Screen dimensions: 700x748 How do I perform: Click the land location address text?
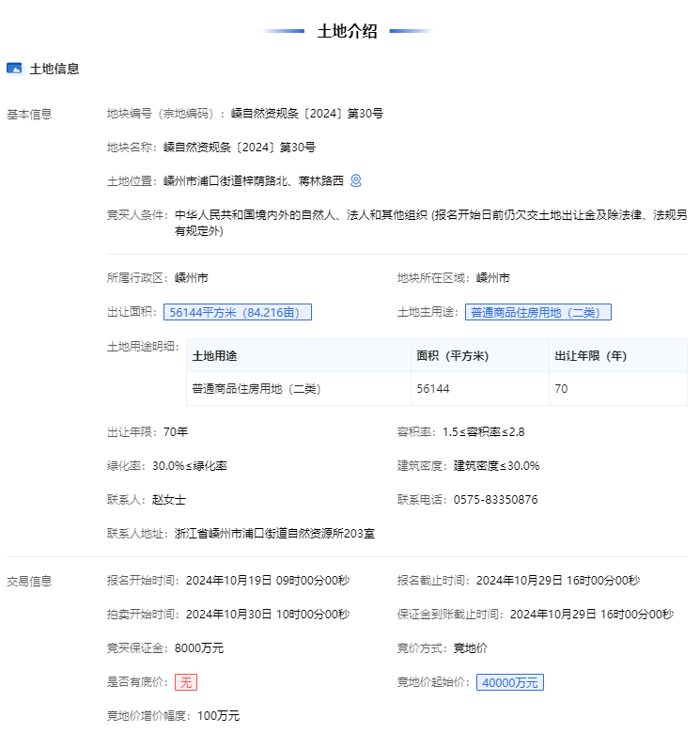tap(253, 180)
